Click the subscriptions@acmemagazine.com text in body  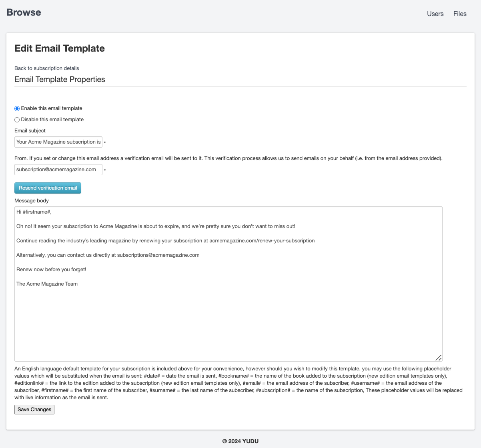(158, 255)
